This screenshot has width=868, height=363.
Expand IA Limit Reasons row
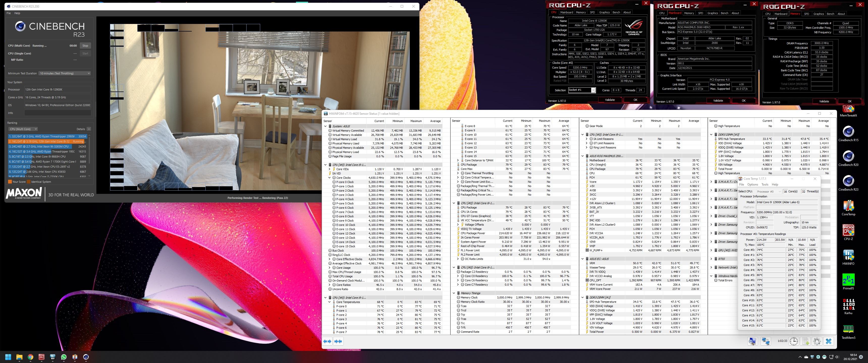click(587, 139)
